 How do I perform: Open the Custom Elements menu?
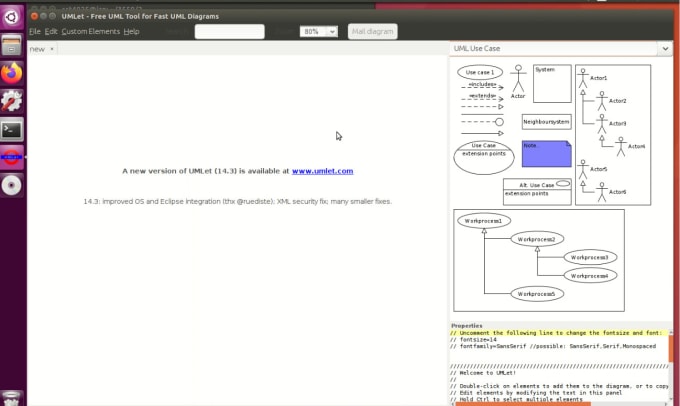[91, 32]
